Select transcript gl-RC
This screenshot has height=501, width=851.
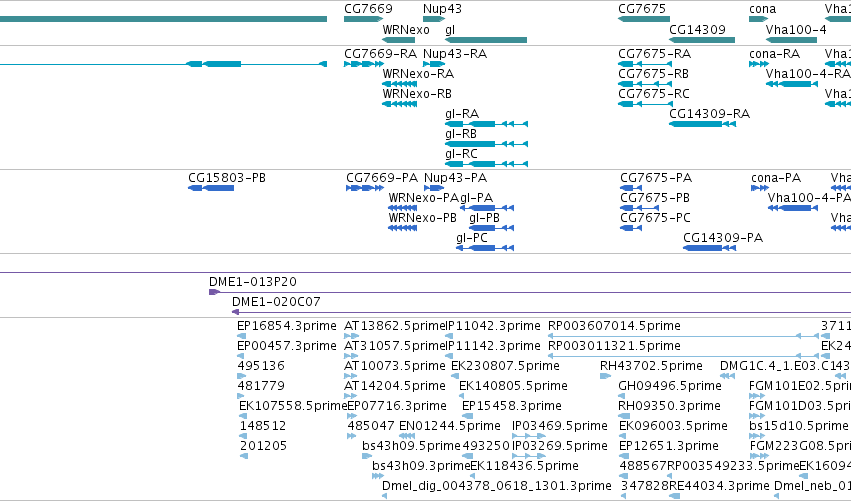486,164
